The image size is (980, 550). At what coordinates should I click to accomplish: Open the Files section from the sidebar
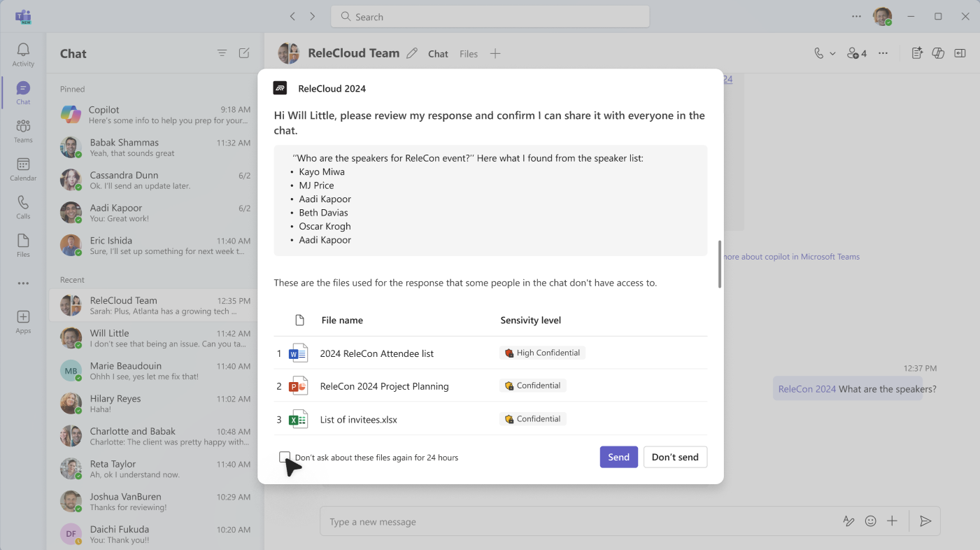coord(22,245)
